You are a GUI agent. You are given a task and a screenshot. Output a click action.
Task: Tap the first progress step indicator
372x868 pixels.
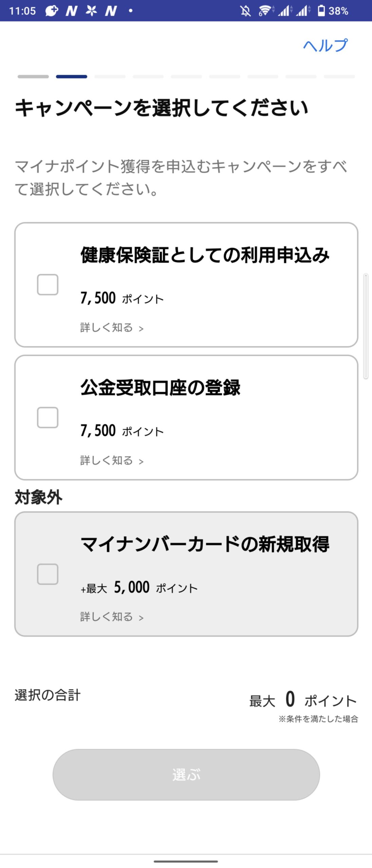point(33,77)
